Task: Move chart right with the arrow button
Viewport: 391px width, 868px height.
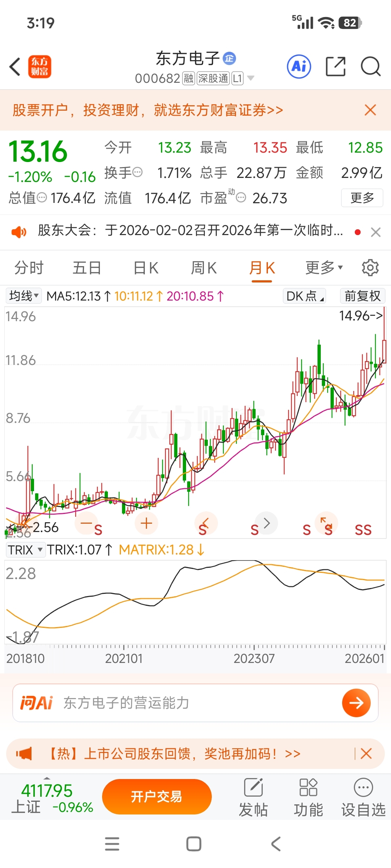Action: tap(266, 523)
